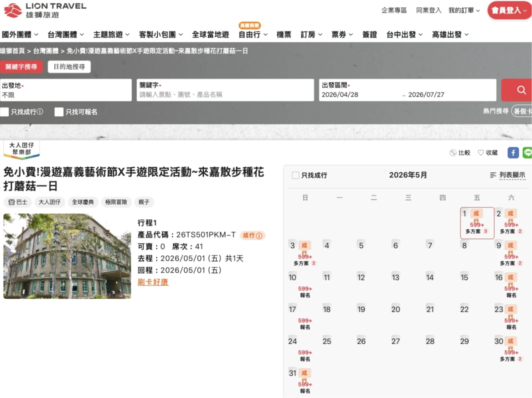The height and width of the screenshot is (398, 532).
Task: Switch to list view (列表顯示)
Action: coord(507,175)
